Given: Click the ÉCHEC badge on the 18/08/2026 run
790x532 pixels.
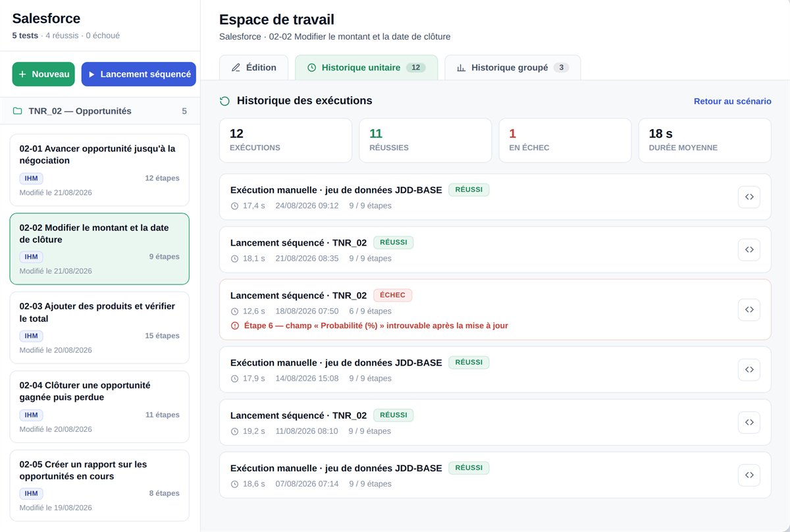Looking at the screenshot, I should pyautogui.click(x=392, y=295).
